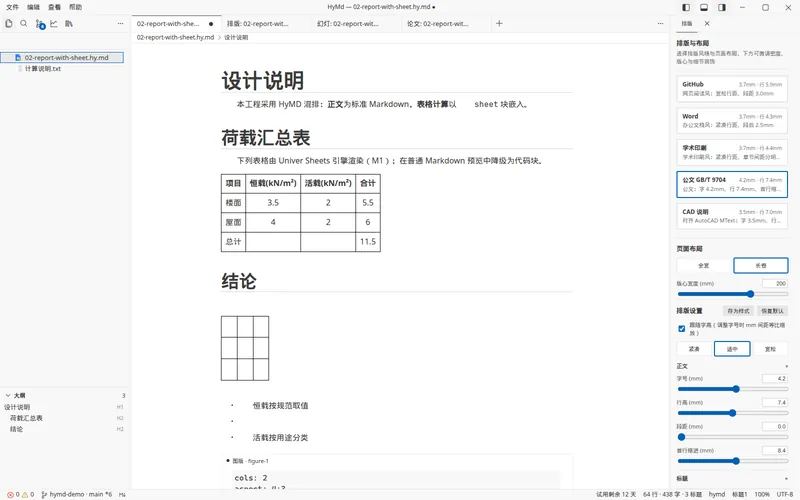Jump to 荷载汇总表 in outline
Screen dimensions: 800x500
pos(26,418)
